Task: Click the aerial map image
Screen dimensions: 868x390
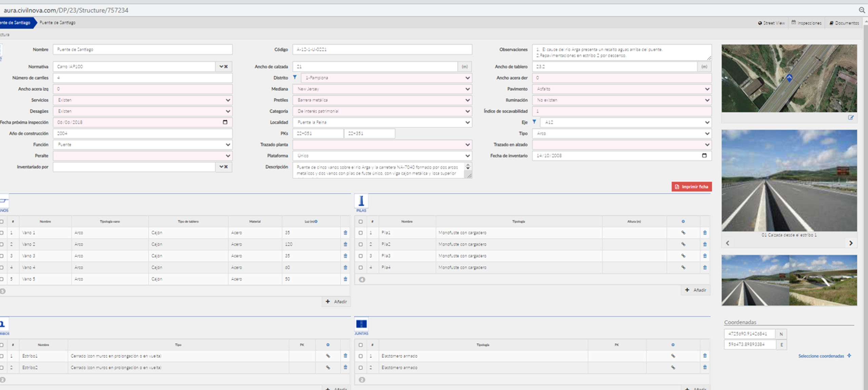Action: pos(789,78)
